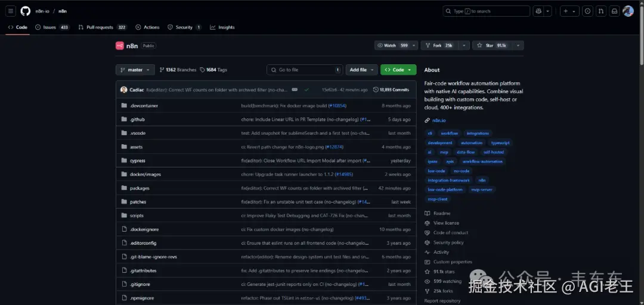Star the n8n repository
This screenshot has width=644, height=305.
tap(493, 45)
